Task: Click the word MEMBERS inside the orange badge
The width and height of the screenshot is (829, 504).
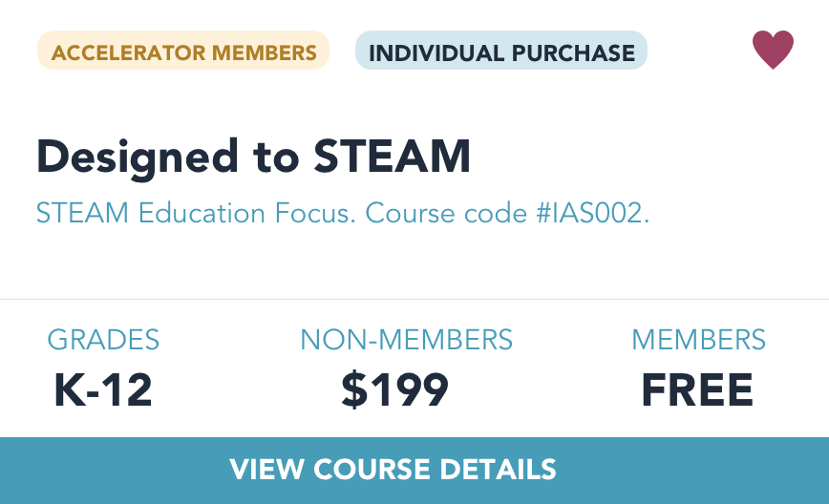Action: (x=265, y=52)
